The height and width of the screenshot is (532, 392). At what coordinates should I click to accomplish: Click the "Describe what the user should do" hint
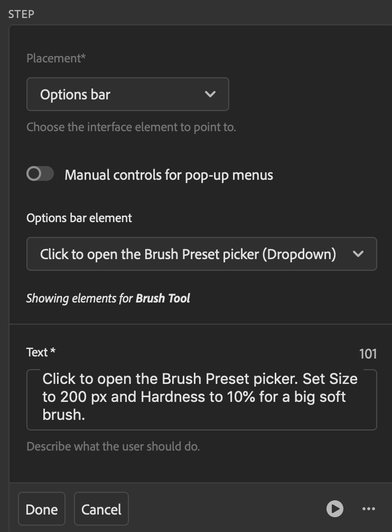[113, 446]
